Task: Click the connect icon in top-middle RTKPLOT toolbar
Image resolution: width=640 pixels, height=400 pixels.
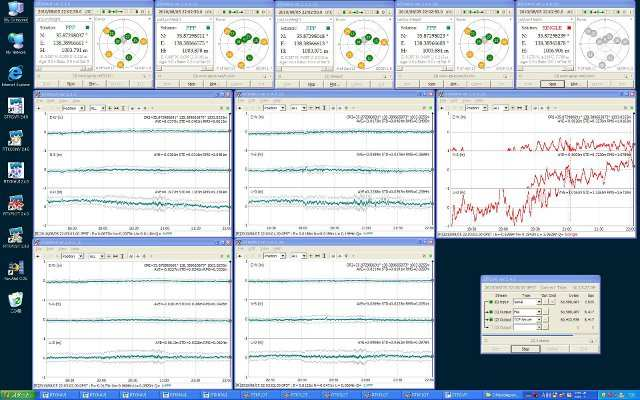Action: [x=240, y=108]
